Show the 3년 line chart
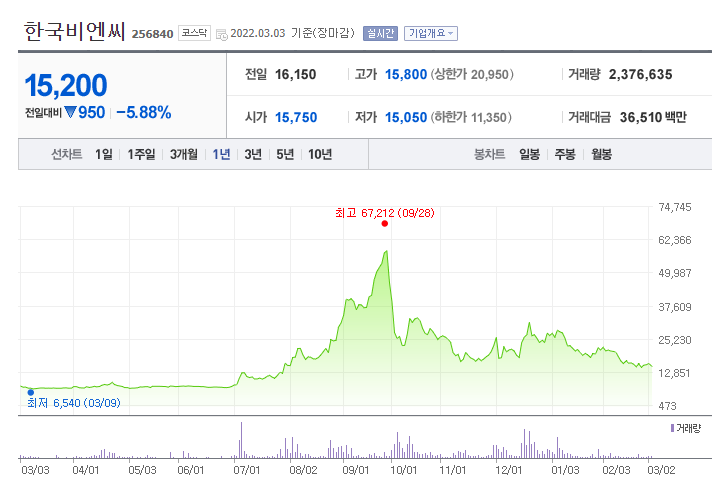Screen dimensions: 712x487 point(253,154)
